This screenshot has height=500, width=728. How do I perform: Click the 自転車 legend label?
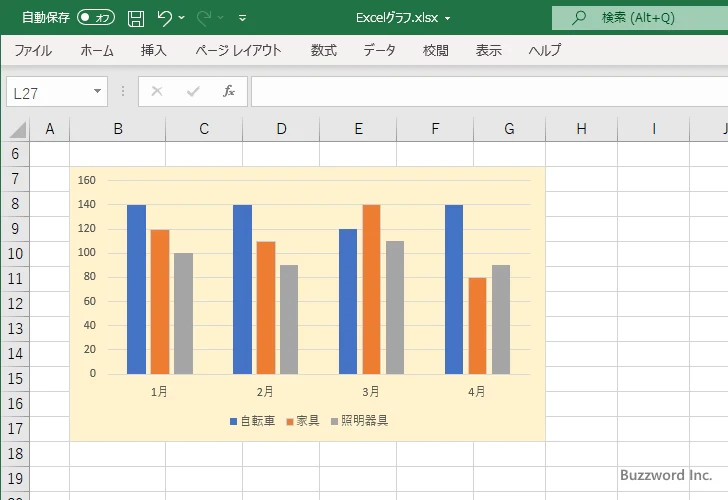pyautogui.click(x=258, y=421)
